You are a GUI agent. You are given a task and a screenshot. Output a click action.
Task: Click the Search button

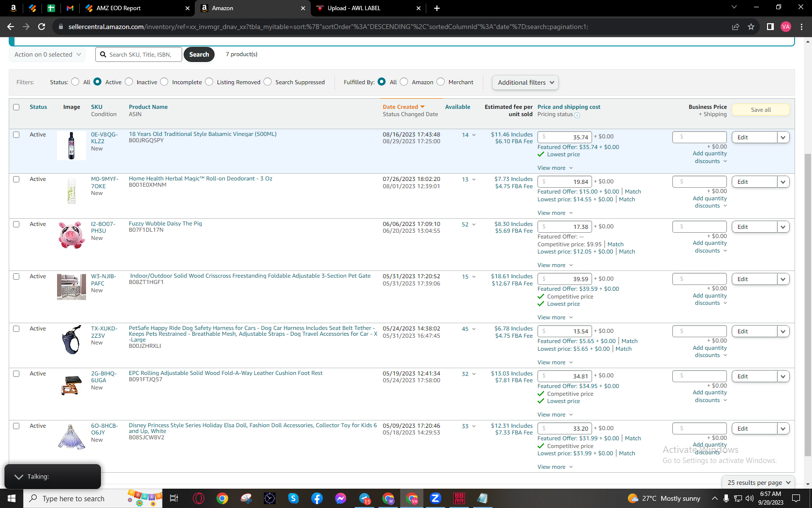click(199, 54)
